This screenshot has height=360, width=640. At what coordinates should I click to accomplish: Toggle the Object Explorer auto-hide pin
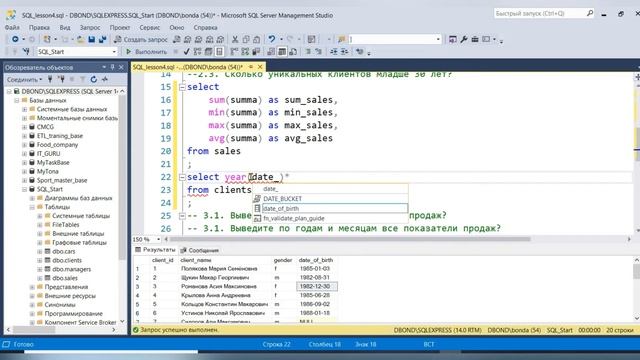[113, 67]
